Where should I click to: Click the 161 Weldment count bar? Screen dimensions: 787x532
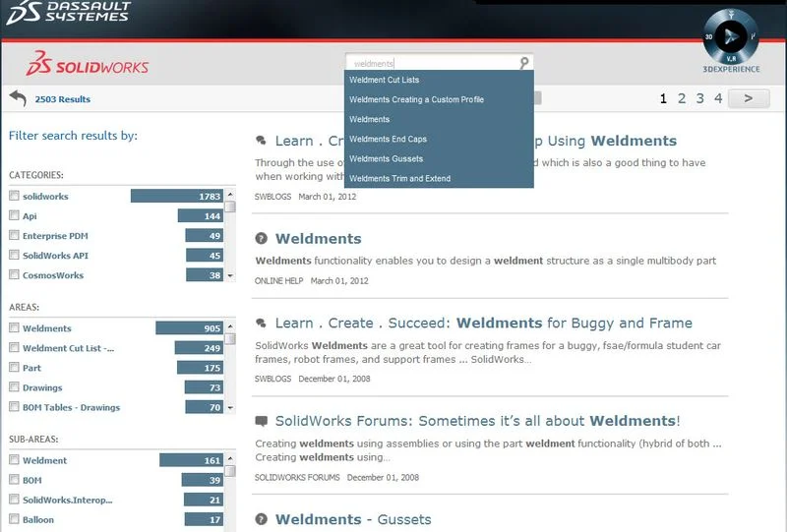pyautogui.click(x=191, y=460)
